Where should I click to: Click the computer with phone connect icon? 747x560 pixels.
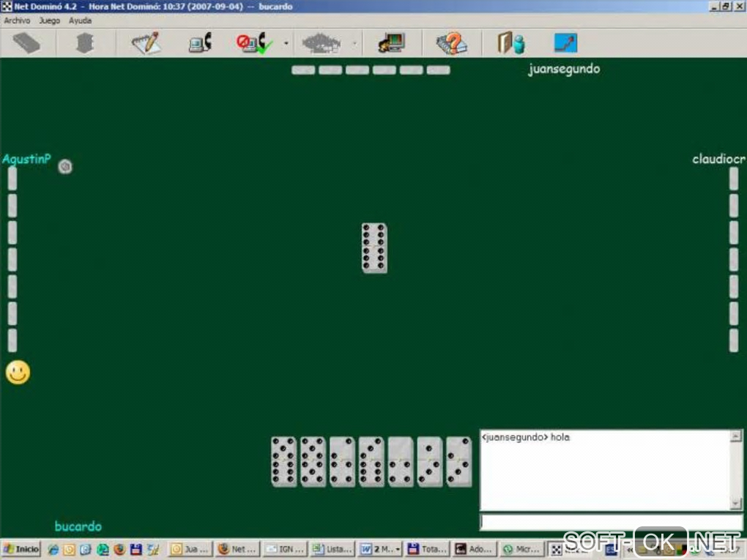pos(200,43)
